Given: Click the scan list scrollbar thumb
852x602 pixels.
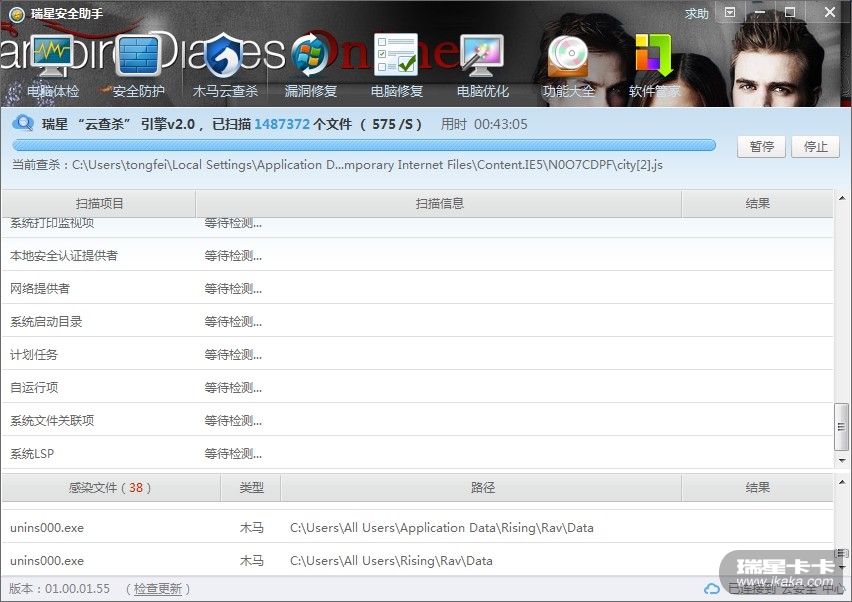Looking at the screenshot, I should point(841,427).
